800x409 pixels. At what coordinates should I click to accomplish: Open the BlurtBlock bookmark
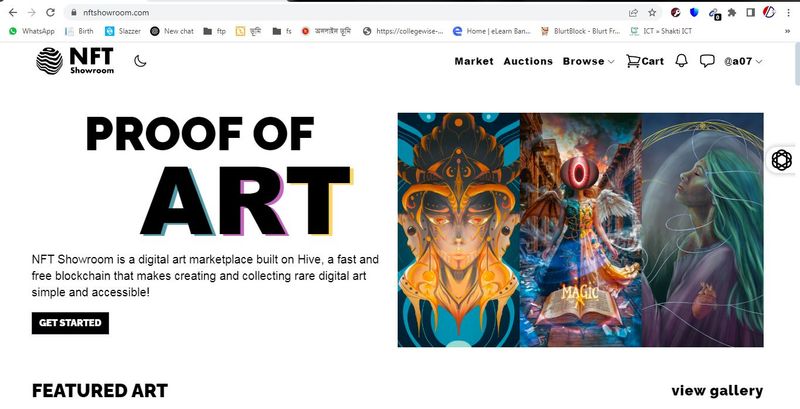581,31
